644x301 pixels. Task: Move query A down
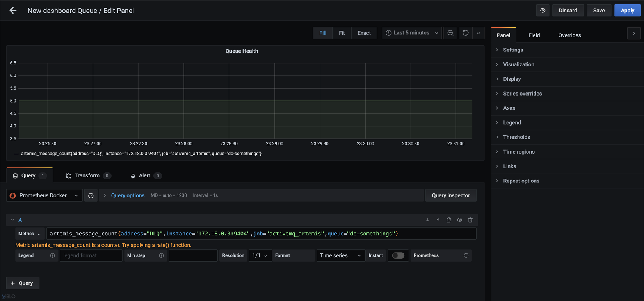427,220
